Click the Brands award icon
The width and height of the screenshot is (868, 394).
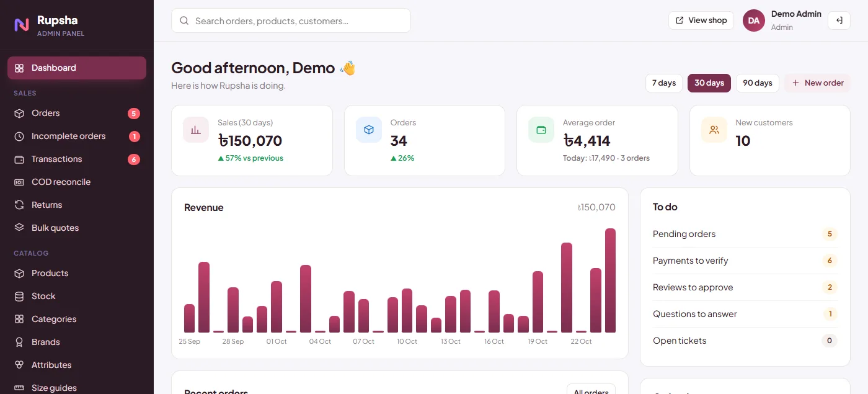click(19, 343)
